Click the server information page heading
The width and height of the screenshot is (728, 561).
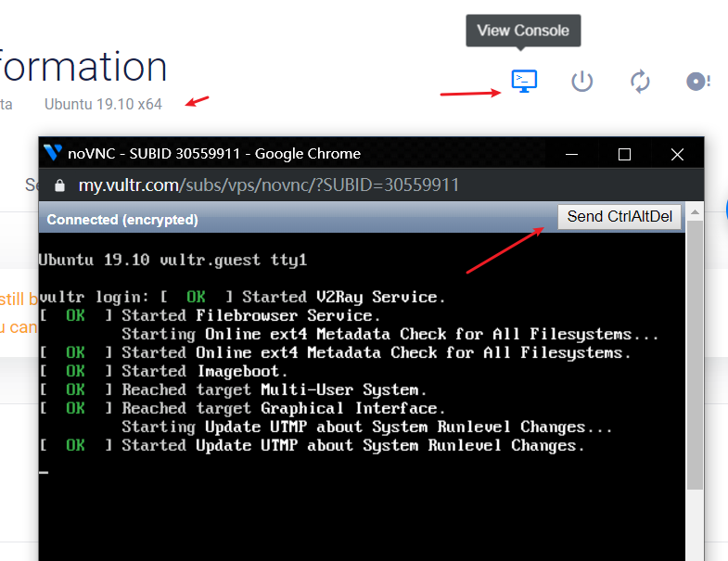[x=83, y=67]
